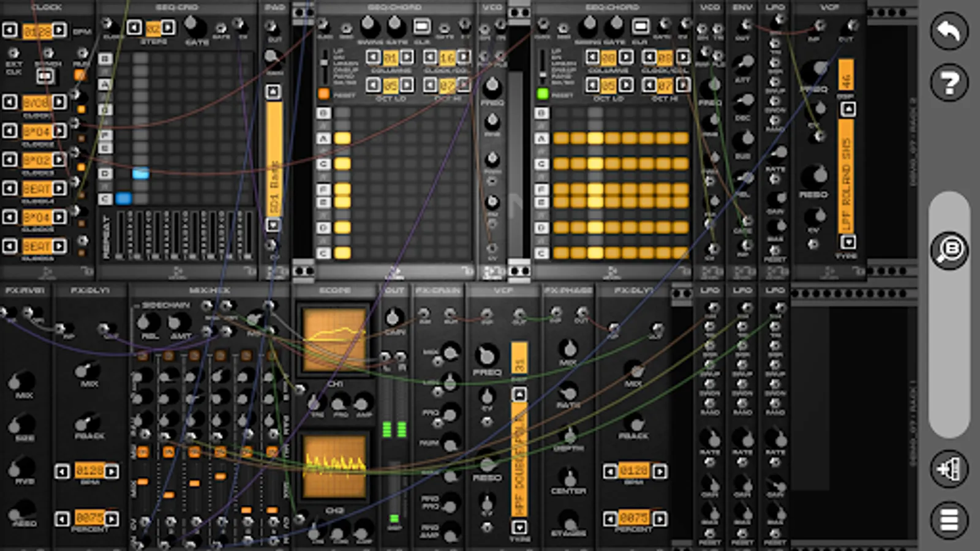Open the help question mark icon

point(949,82)
